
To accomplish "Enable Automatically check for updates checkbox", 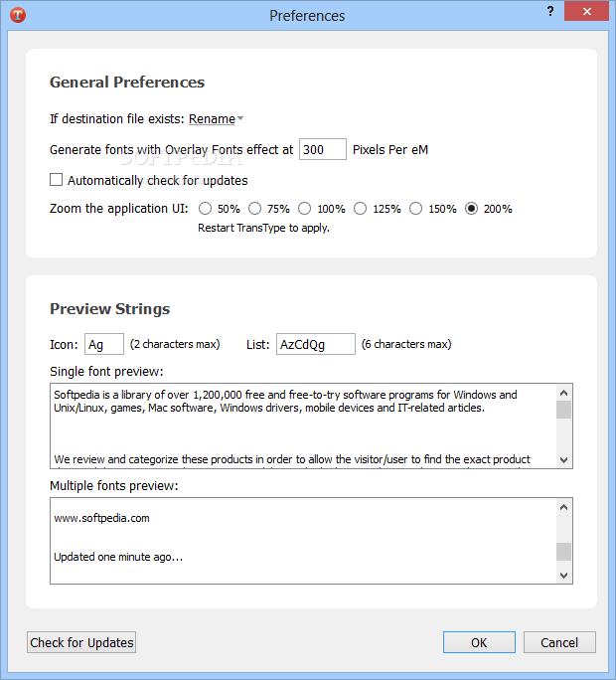I will [x=56, y=180].
